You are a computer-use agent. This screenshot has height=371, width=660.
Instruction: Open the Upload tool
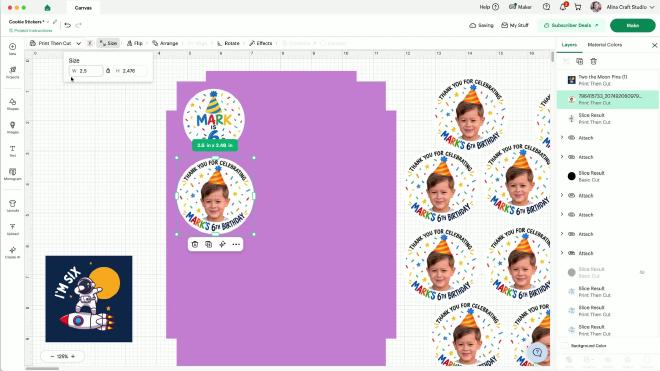click(13, 229)
